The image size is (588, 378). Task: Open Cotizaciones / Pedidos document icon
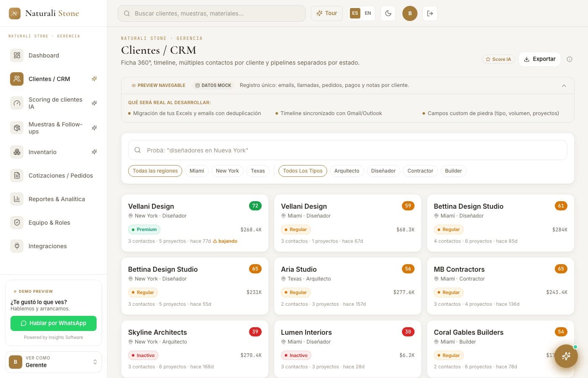point(17,176)
